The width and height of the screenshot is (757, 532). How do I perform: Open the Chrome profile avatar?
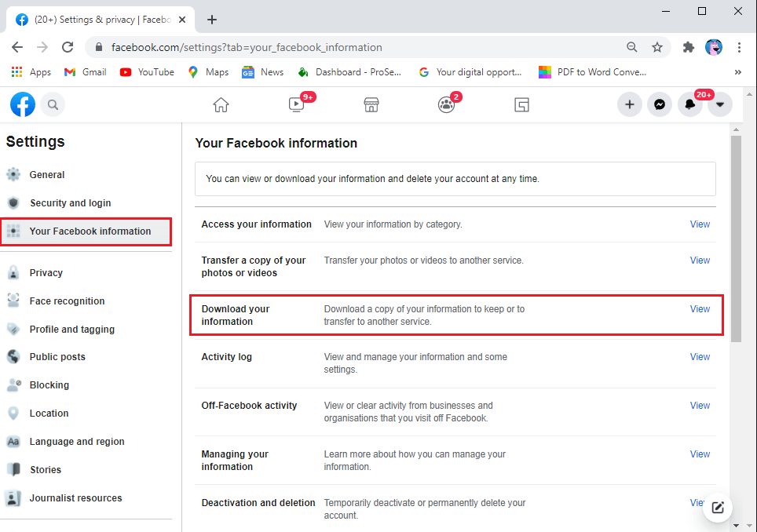tap(714, 47)
